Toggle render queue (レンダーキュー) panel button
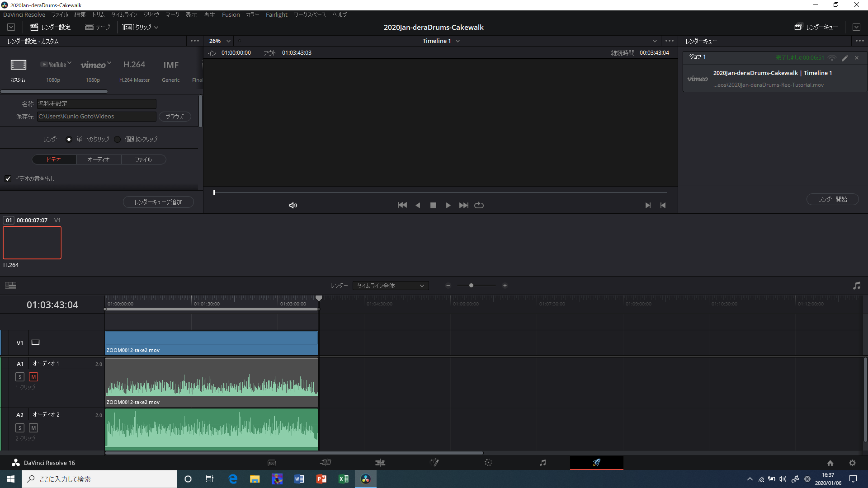The width and height of the screenshot is (868, 488). pos(816,27)
